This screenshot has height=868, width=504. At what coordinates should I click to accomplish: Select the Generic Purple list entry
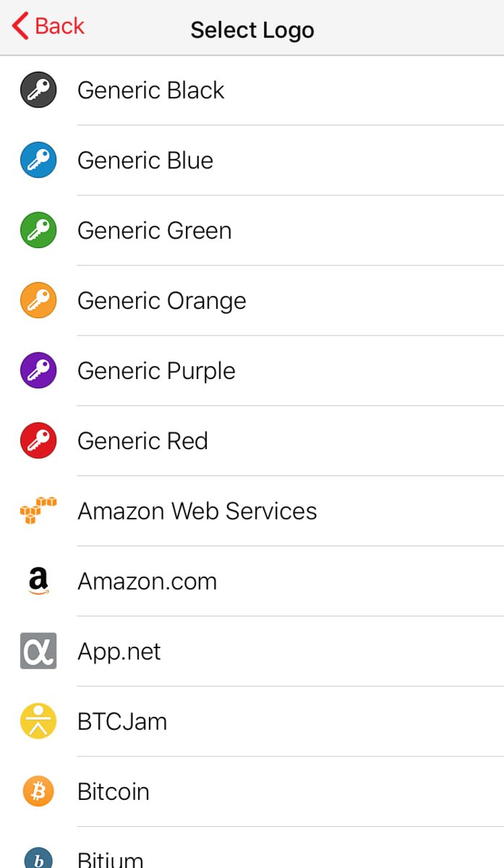252,371
